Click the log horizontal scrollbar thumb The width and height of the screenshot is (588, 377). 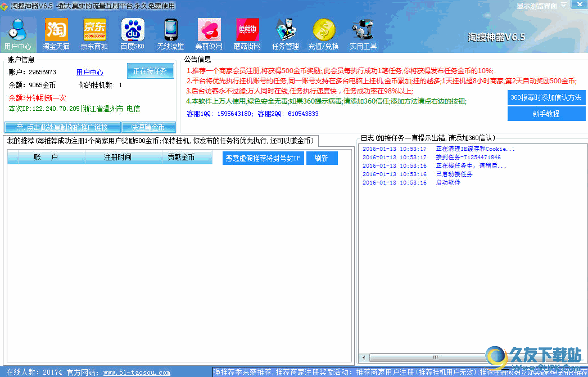tap(435, 357)
